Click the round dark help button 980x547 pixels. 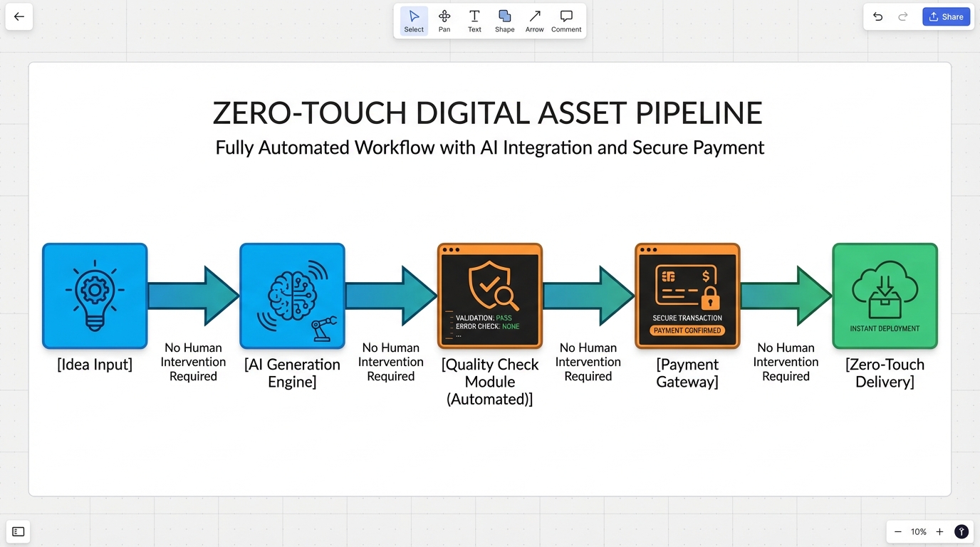[961, 531]
